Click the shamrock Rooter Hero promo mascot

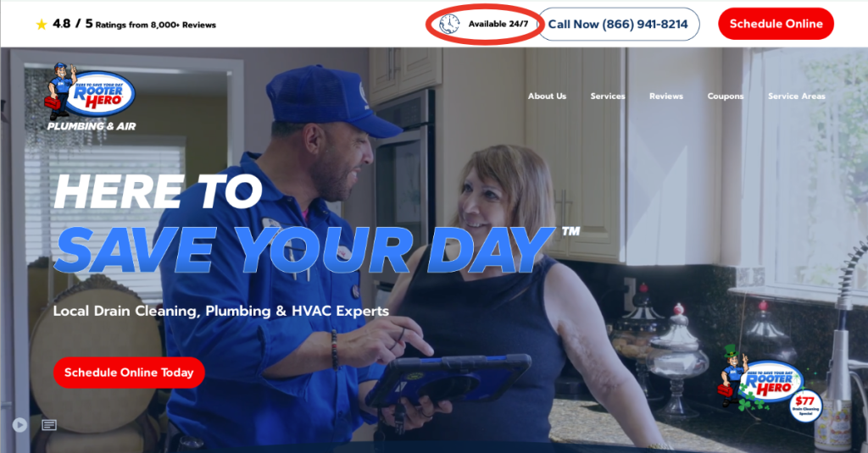759,378
